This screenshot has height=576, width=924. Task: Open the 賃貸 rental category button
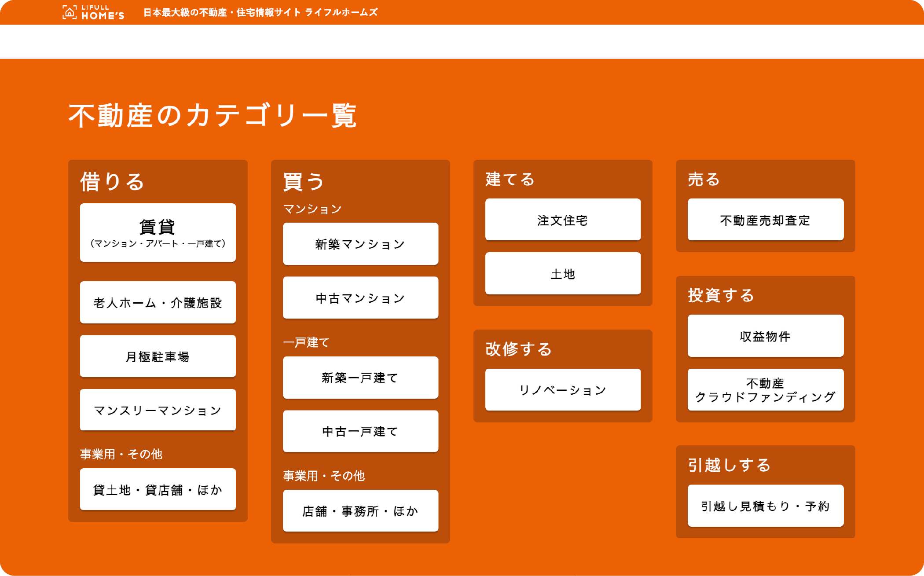(x=158, y=233)
